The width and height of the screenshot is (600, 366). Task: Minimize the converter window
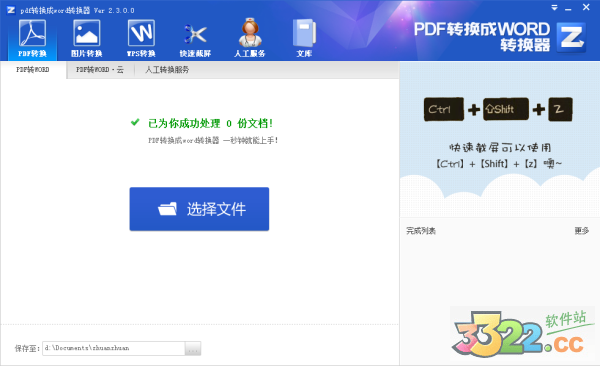[568, 8]
